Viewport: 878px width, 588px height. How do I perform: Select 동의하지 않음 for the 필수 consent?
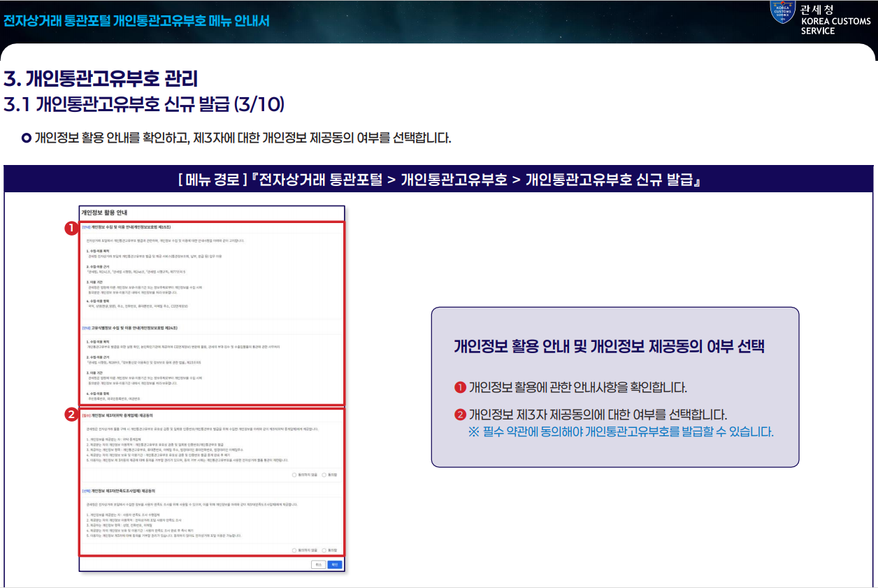coord(304,475)
